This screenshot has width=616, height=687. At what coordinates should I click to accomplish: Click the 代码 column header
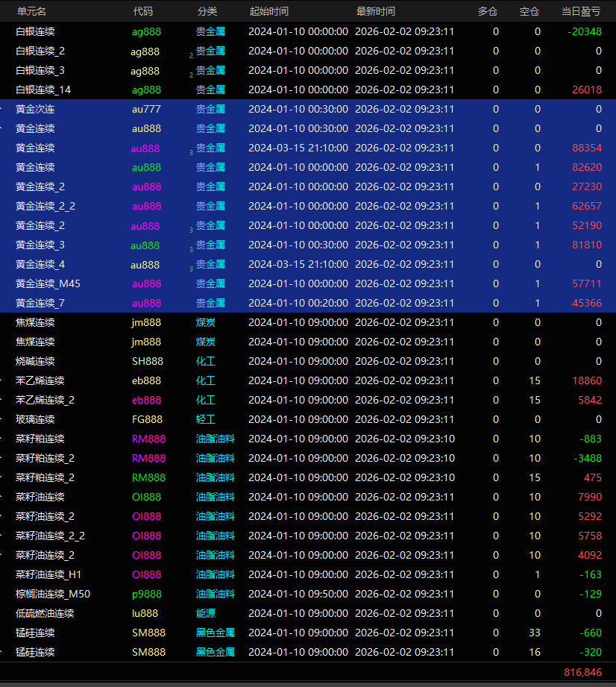[143, 11]
